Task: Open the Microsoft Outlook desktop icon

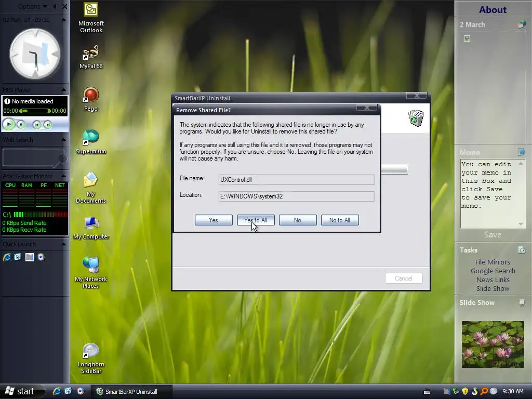Action: [x=91, y=18]
